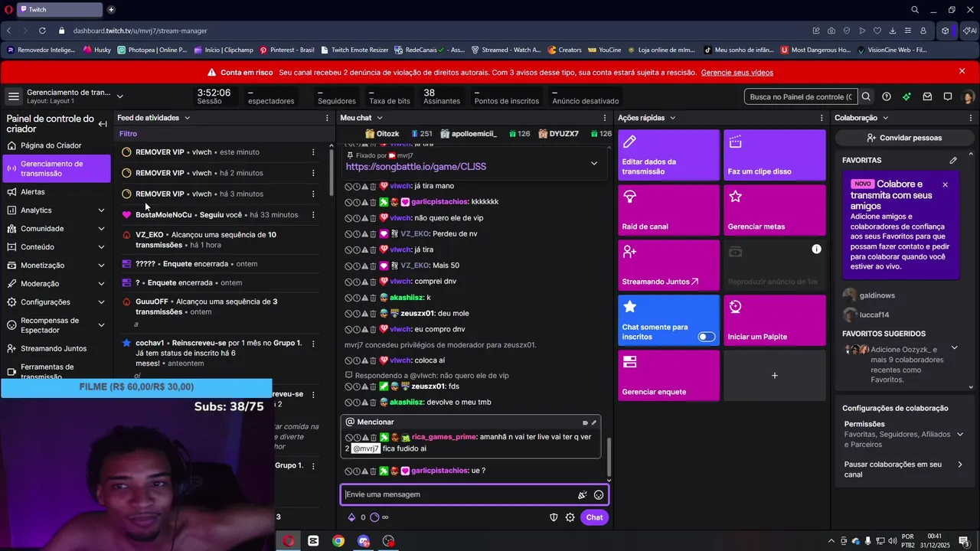Toggle Chat somente para inscritos switch
980x551 pixels.
[707, 337]
